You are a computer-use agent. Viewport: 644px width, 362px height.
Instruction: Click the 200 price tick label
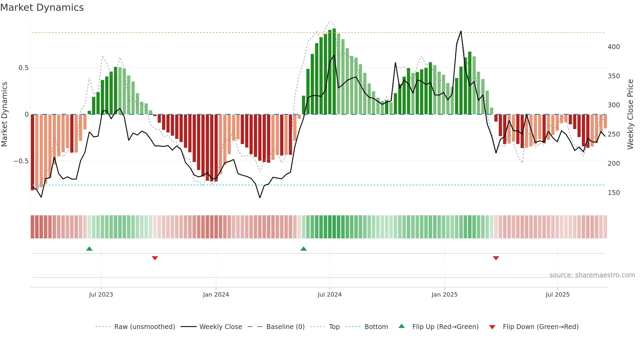(614, 164)
